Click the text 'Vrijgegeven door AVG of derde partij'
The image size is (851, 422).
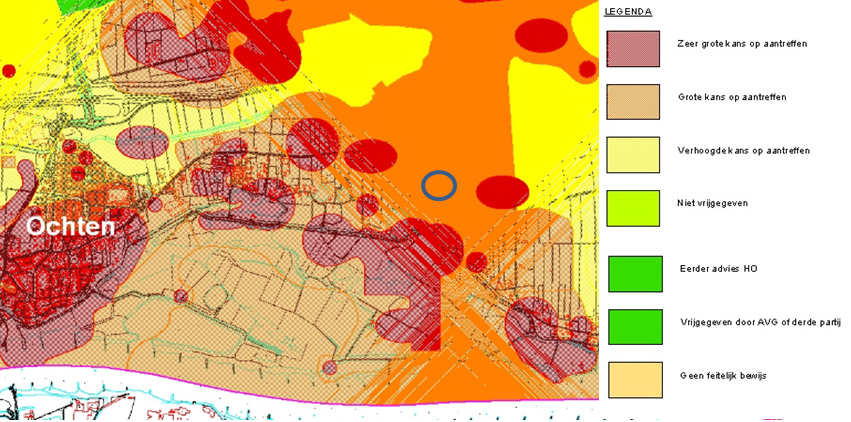tap(760, 322)
